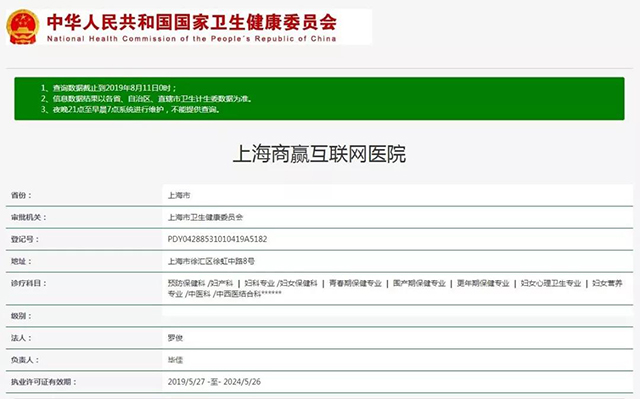Click the 诊疗科目 field label
Image resolution: width=640 pixels, height=399 pixels.
coord(29,283)
